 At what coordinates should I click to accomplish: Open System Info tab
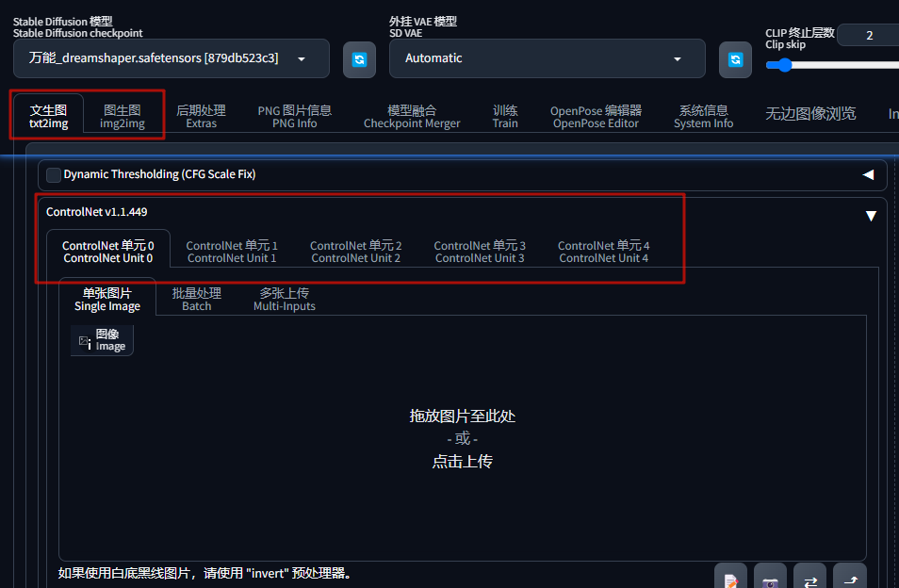704,116
